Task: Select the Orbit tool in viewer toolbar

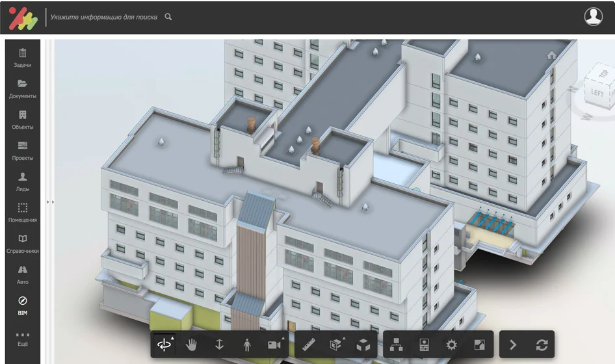Action: coord(164,345)
